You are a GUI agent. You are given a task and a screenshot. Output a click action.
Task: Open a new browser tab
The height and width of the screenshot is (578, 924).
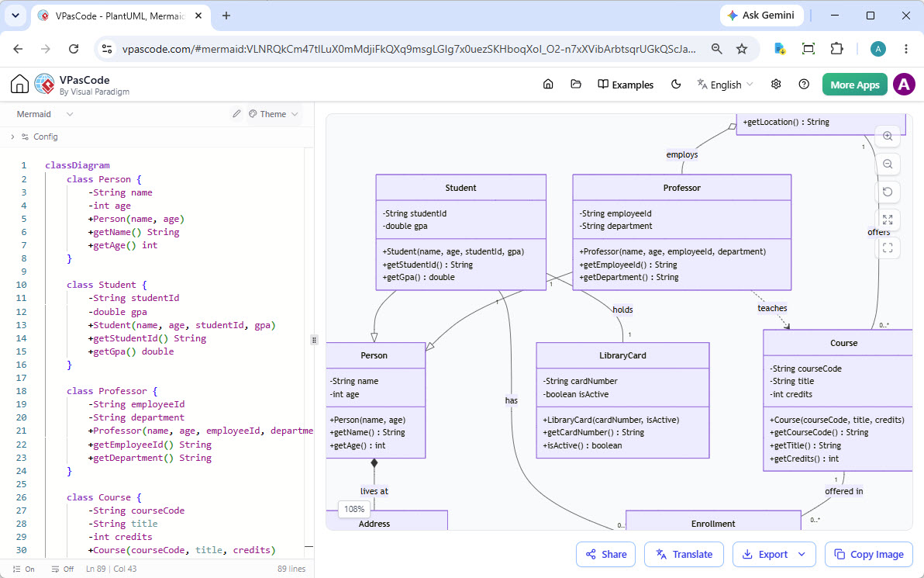click(x=226, y=16)
